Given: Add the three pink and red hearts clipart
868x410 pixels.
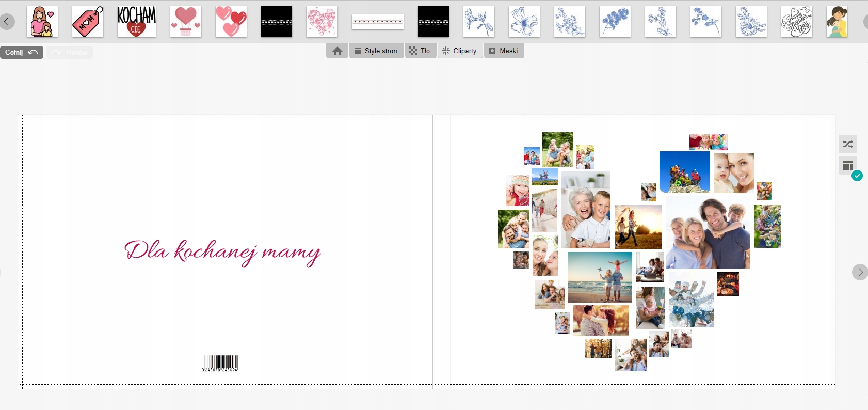Looking at the screenshot, I should click(231, 22).
